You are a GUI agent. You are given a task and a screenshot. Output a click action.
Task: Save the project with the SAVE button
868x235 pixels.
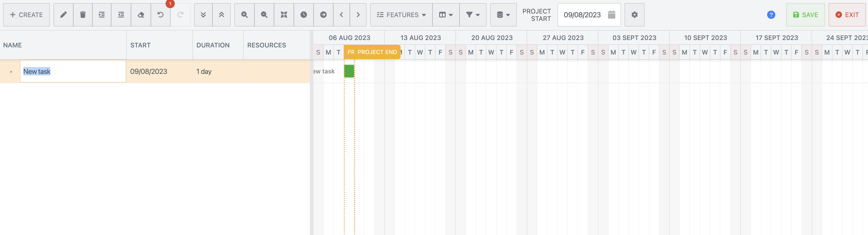[805, 15]
